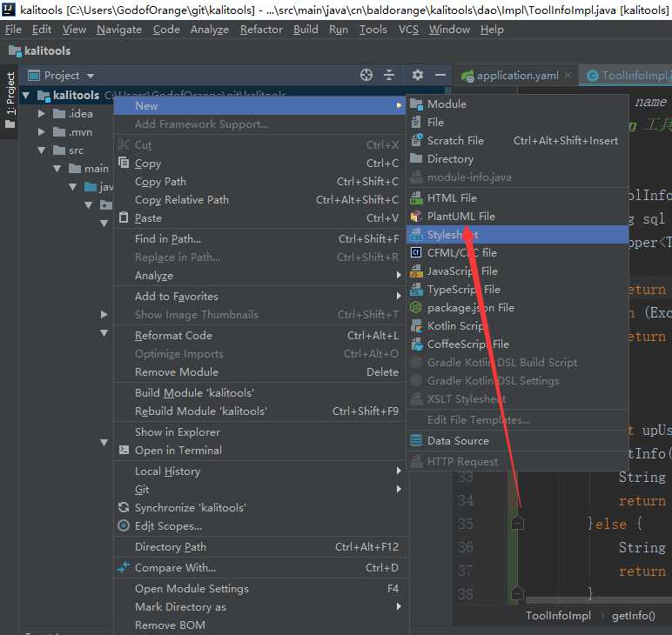672x635 pixels.
Task: Click the CFML/CFC file icon
Action: coord(416,252)
